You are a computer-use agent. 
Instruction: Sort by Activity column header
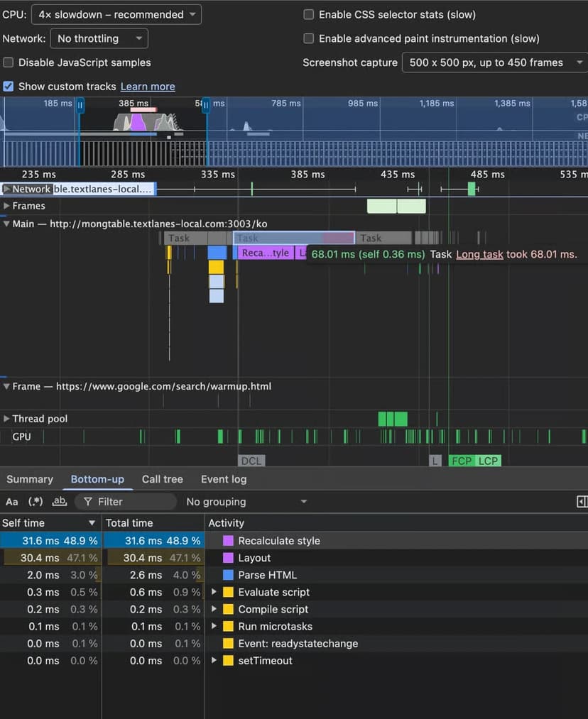click(397, 523)
